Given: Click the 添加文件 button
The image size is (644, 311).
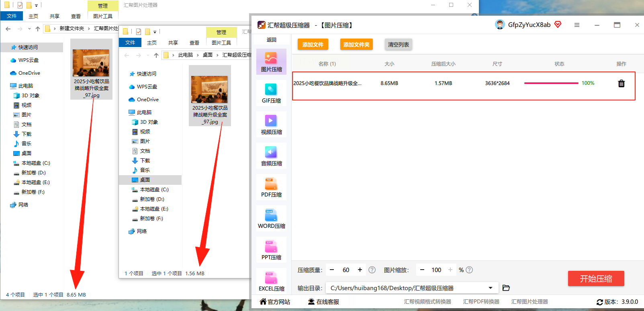Looking at the screenshot, I should (x=313, y=45).
